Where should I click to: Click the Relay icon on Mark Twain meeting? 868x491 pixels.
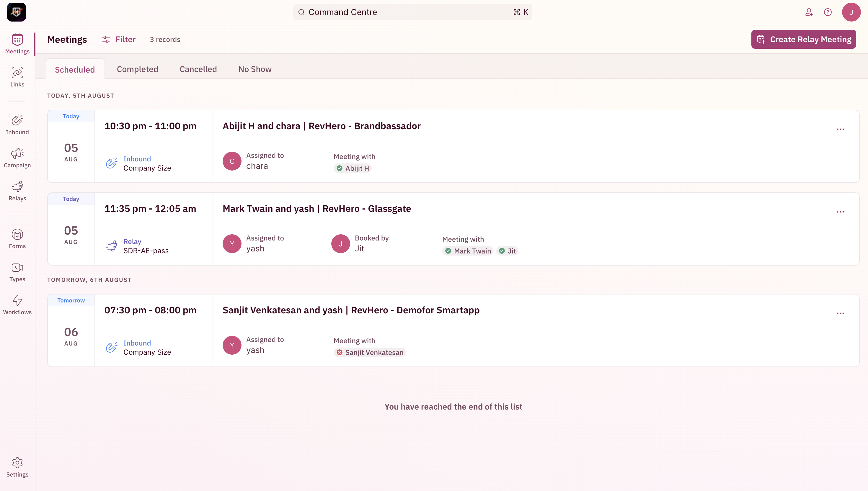point(111,246)
